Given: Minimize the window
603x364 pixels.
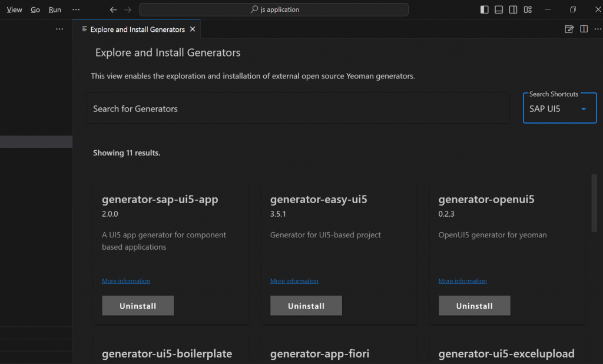Looking at the screenshot, I should (x=548, y=9).
